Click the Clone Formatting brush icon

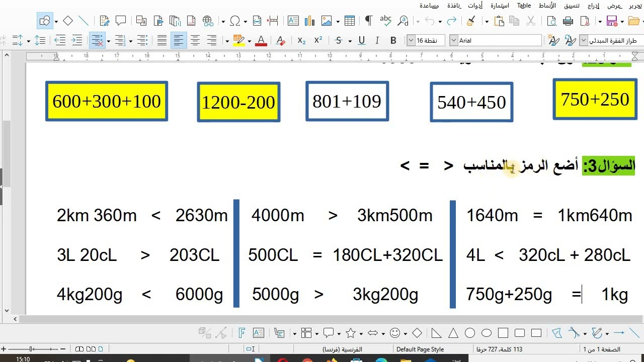pos(471,21)
